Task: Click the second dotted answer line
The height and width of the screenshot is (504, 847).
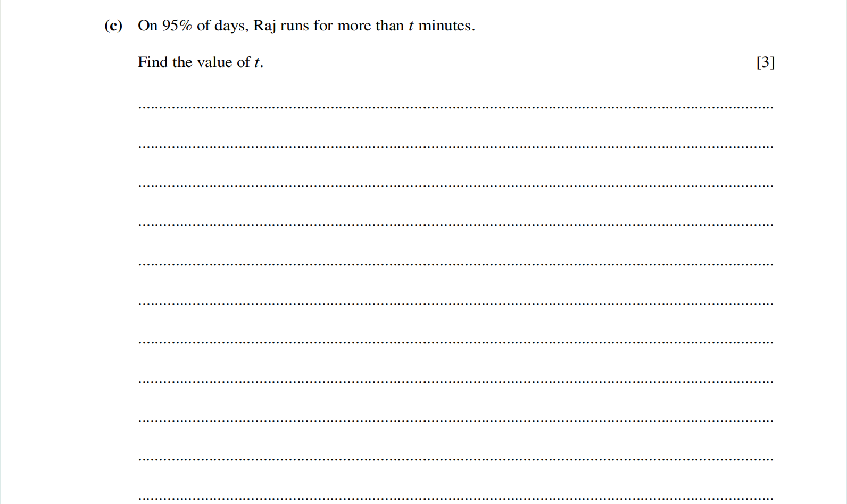Action: point(455,147)
